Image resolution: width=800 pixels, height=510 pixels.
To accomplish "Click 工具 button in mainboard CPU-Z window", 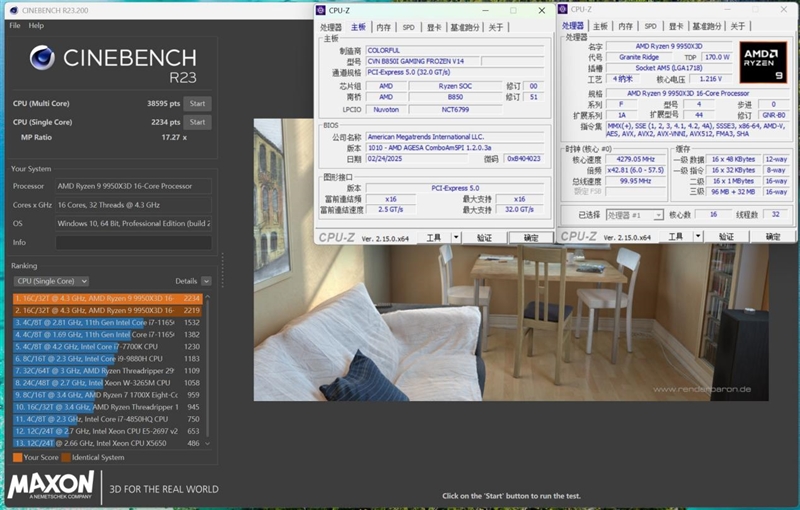I will click(434, 238).
